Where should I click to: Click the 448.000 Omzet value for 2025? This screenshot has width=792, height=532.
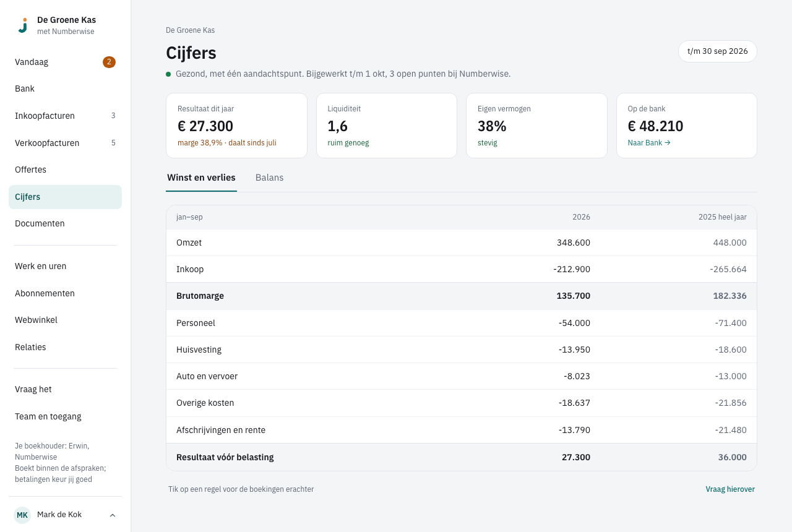tap(730, 242)
